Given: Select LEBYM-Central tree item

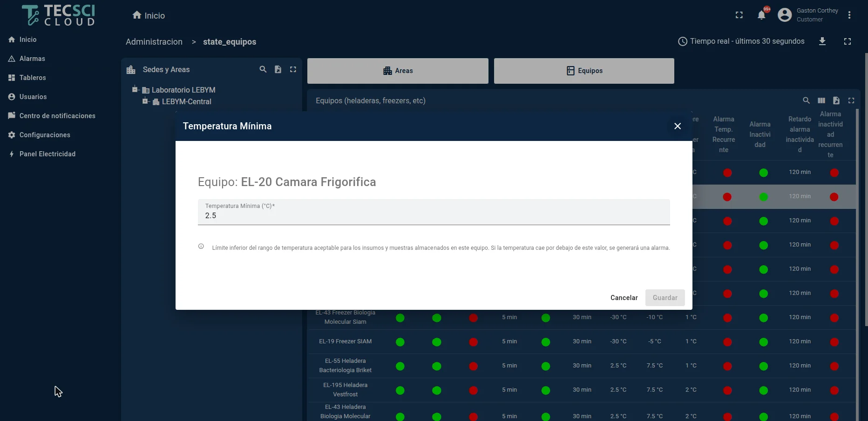Looking at the screenshot, I should pyautogui.click(x=186, y=101).
